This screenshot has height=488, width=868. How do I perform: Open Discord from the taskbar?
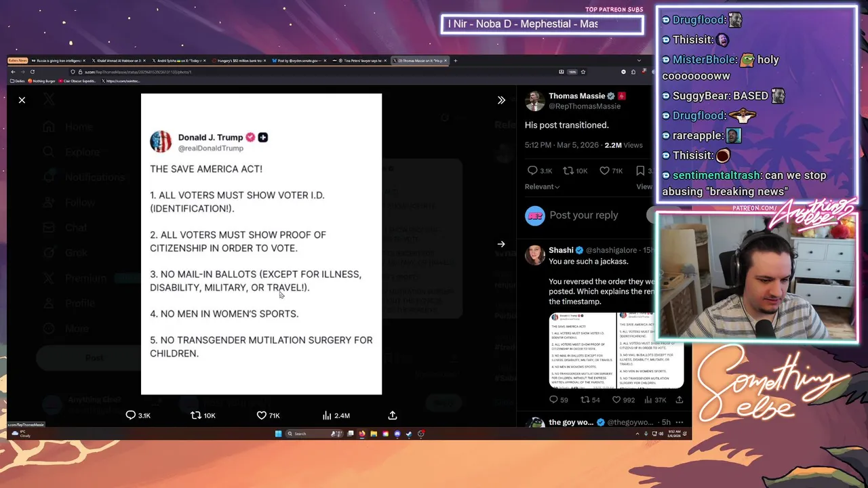[x=397, y=434]
